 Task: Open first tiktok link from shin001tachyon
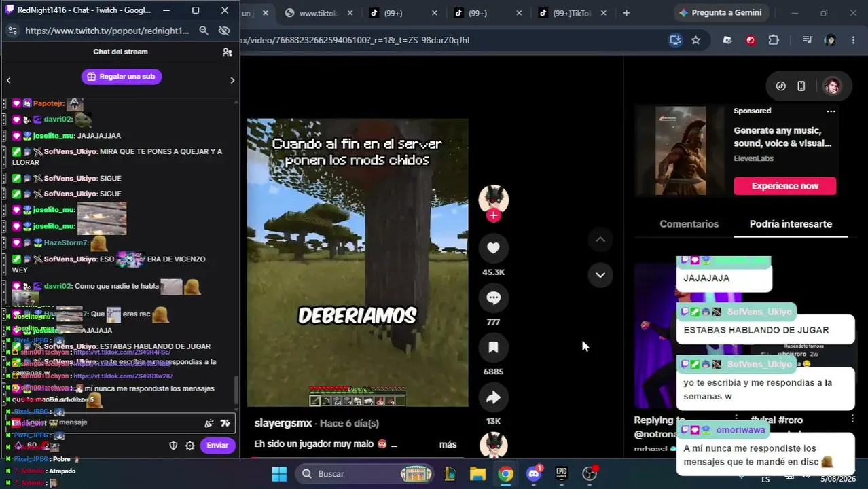coord(122,352)
